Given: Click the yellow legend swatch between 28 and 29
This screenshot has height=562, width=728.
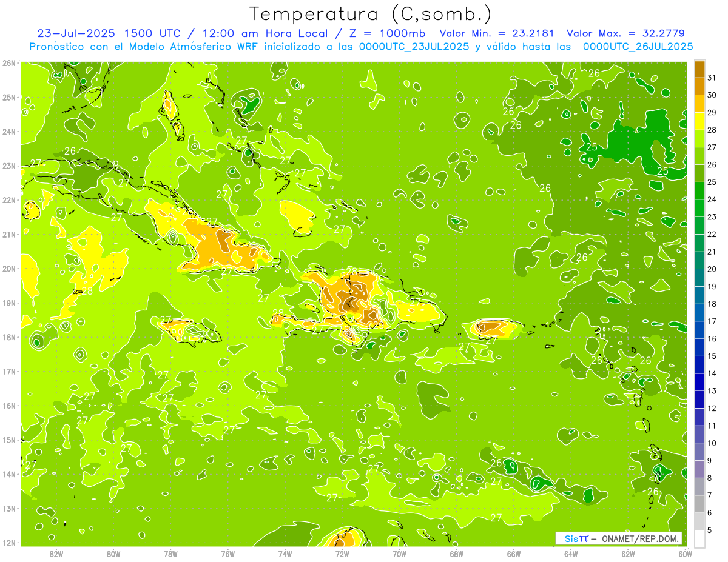Looking at the screenshot, I should [699, 121].
